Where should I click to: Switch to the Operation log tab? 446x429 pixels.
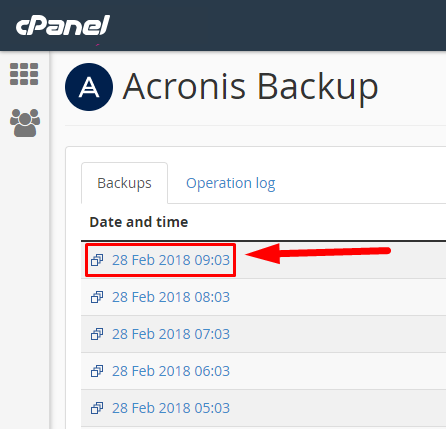(231, 183)
